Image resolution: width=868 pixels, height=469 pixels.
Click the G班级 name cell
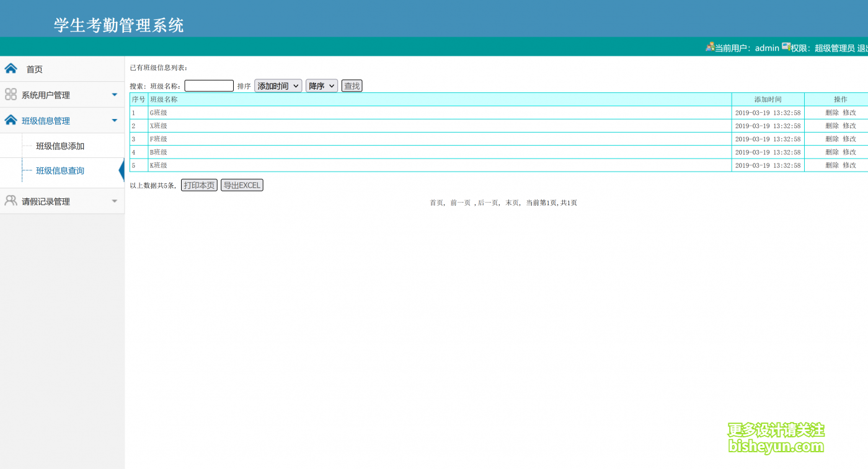point(440,113)
